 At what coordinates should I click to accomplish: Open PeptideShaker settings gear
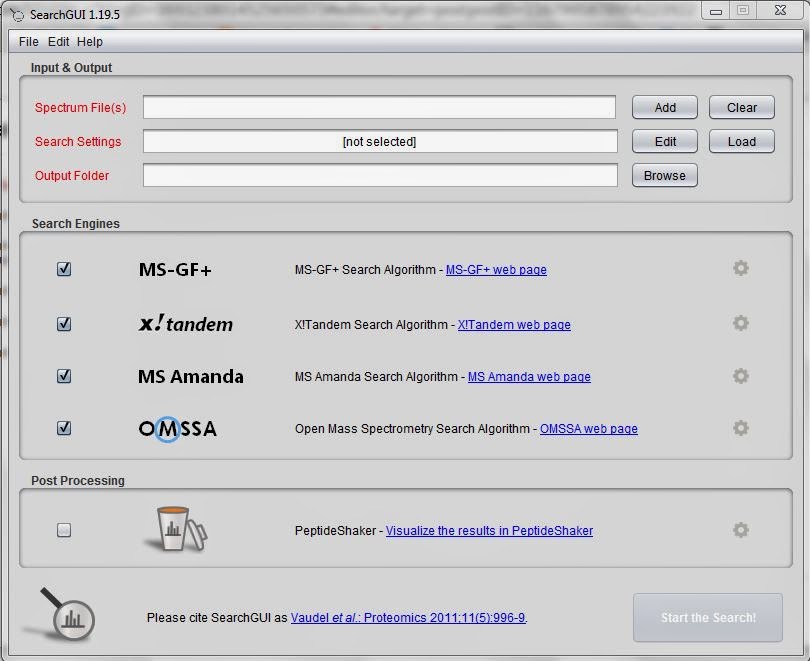click(x=741, y=530)
